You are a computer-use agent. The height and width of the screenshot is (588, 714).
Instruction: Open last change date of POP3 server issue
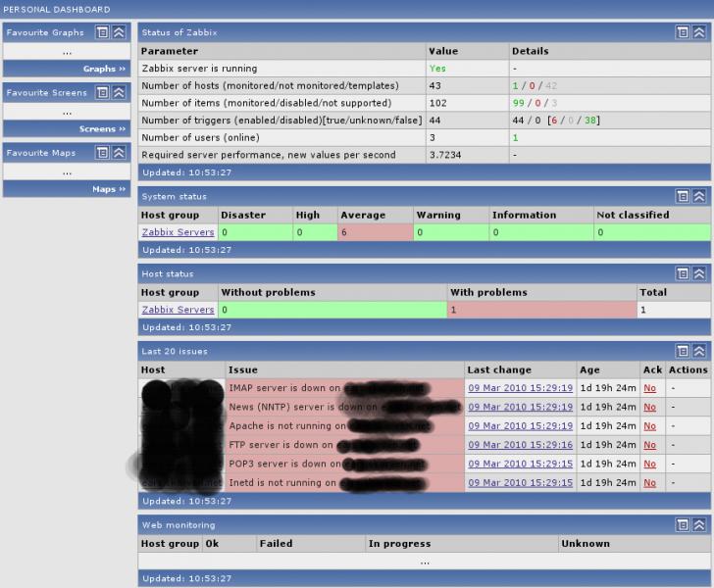coord(520,464)
